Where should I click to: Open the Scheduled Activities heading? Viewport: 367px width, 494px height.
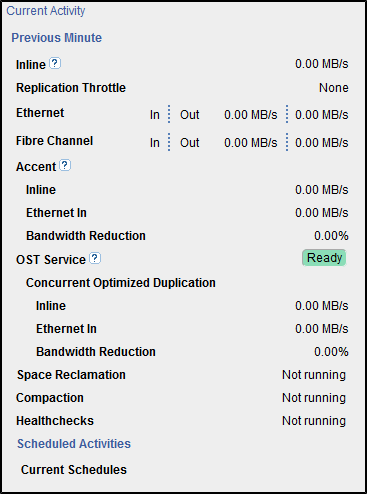[74, 444]
